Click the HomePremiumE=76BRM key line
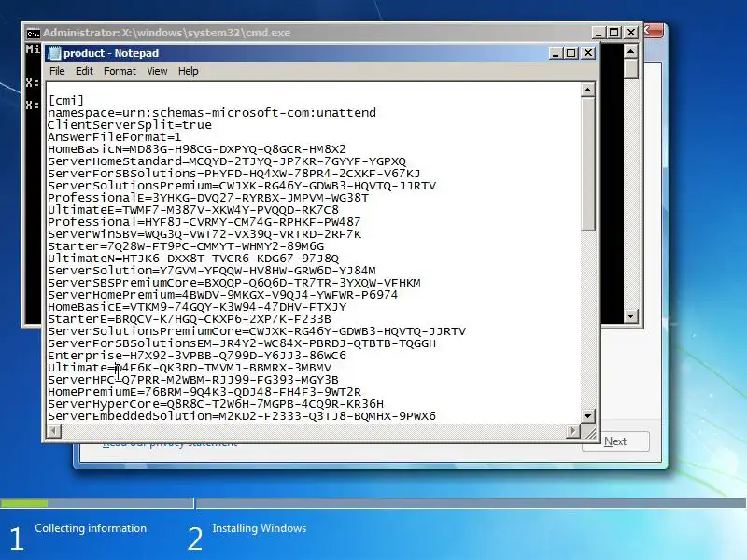The image size is (747, 560). click(204, 392)
